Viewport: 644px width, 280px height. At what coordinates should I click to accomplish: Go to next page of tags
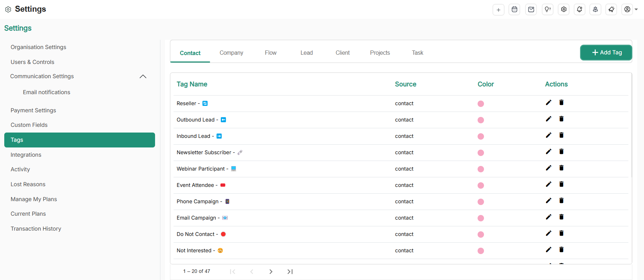[x=271, y=271]
